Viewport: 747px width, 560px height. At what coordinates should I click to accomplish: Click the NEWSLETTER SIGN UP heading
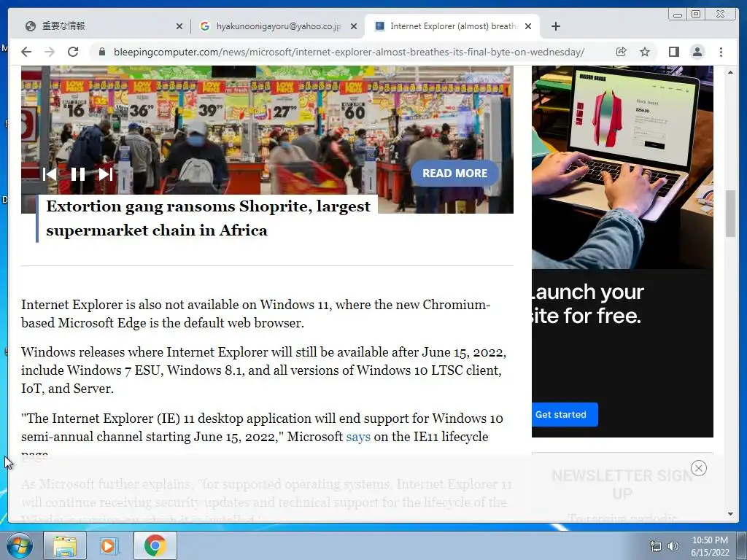[x=622, y=484]
